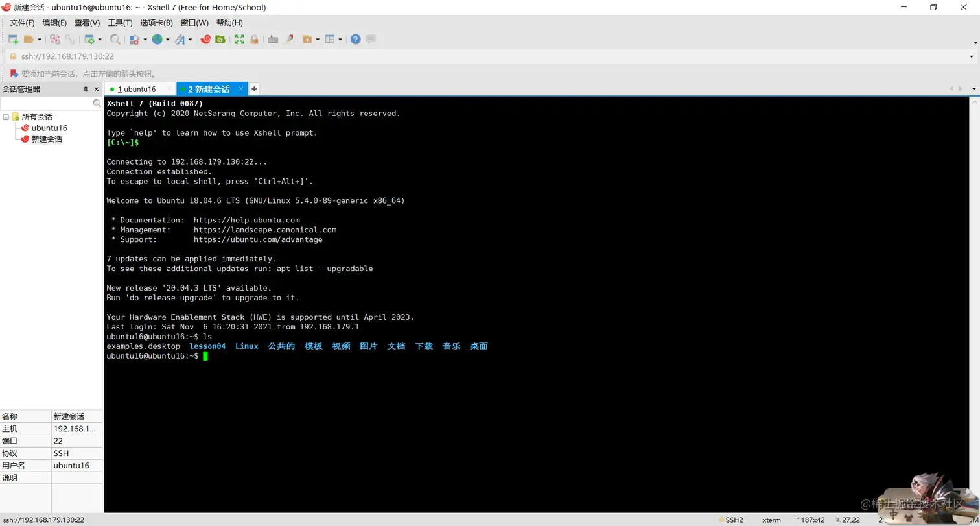Click the Key mapping keyboard icon

(x=273, y=40)
